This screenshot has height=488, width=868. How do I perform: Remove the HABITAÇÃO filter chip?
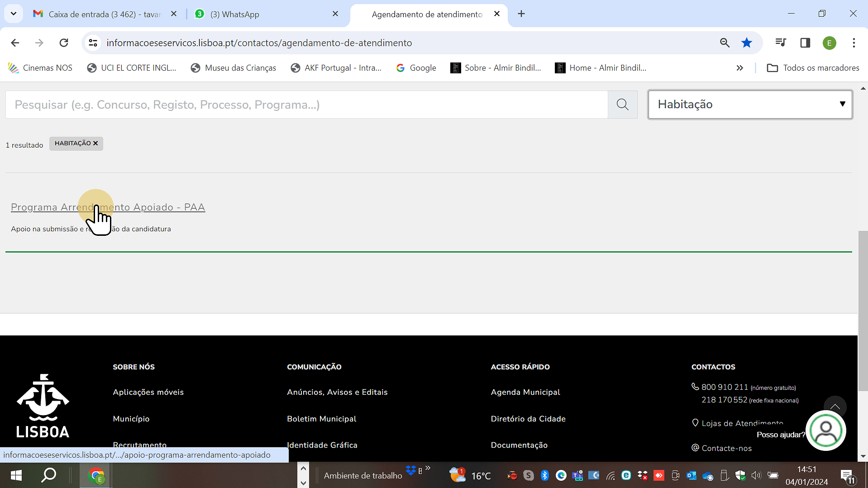tap(95, 143)
